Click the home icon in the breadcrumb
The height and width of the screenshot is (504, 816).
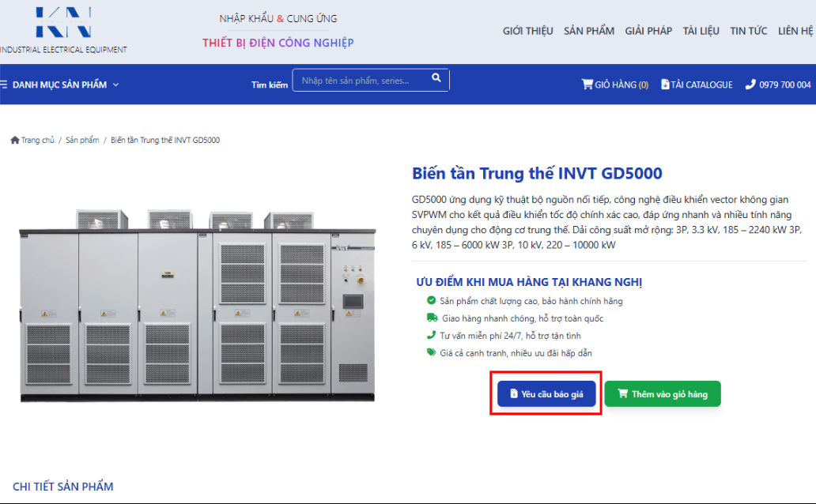point(14,140)
